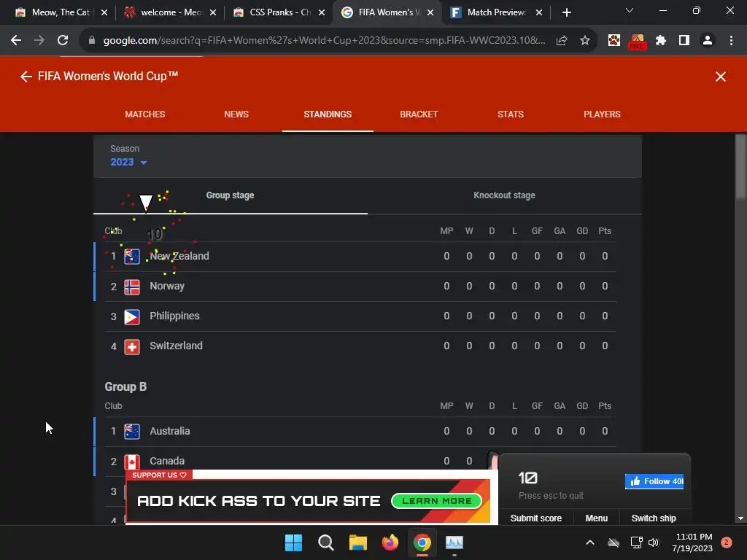Bookmark this page with the star icon
This screenshot has width=747, height=560.
tap(584, 41)
